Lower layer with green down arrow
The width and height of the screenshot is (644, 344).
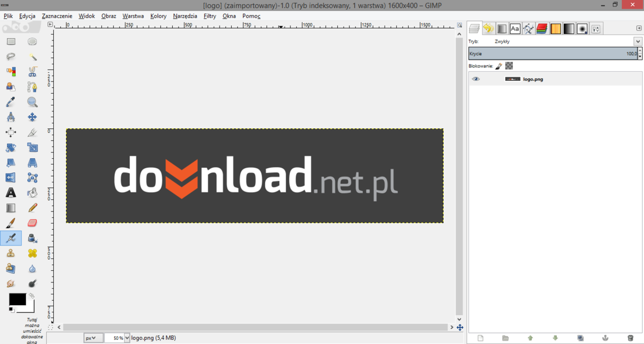pyautogui.click(x=555, y=338)
